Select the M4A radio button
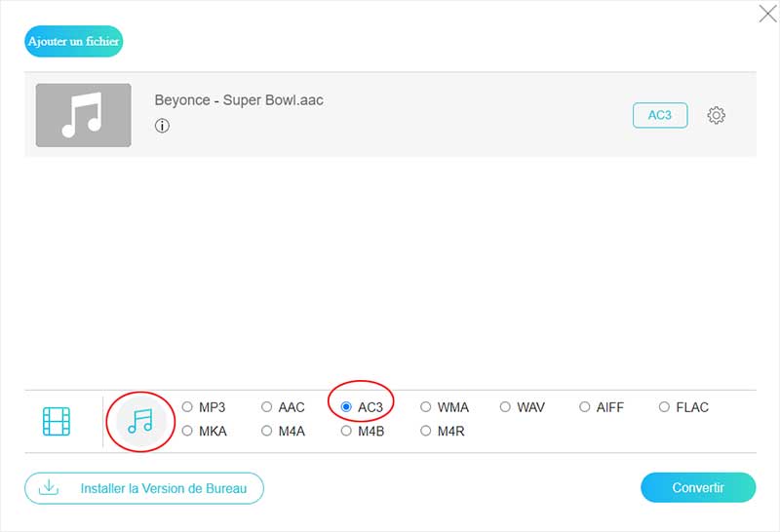 click(267, 431)
